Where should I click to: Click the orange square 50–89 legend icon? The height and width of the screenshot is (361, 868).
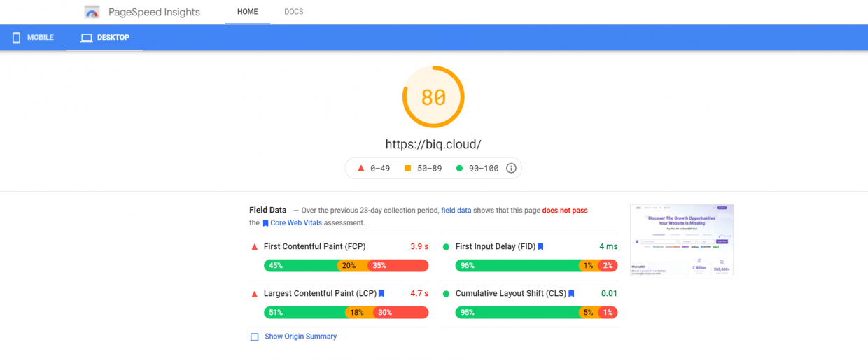click(407, 168)
